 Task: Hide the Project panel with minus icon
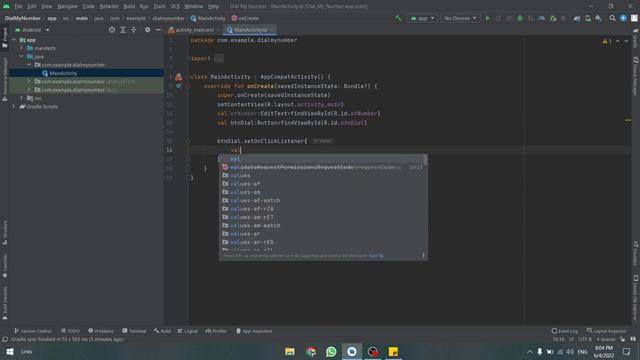(x=158, y=30)
